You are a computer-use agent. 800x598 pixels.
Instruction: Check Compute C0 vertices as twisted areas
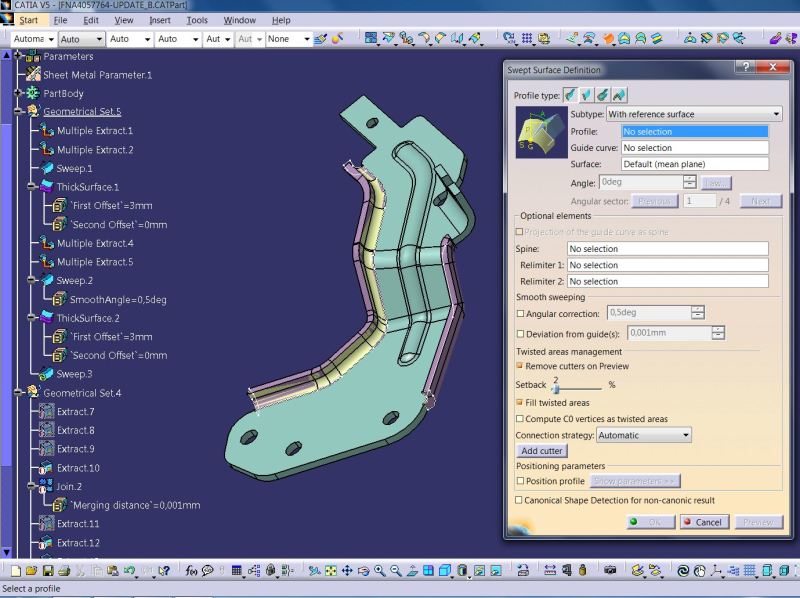520,418
